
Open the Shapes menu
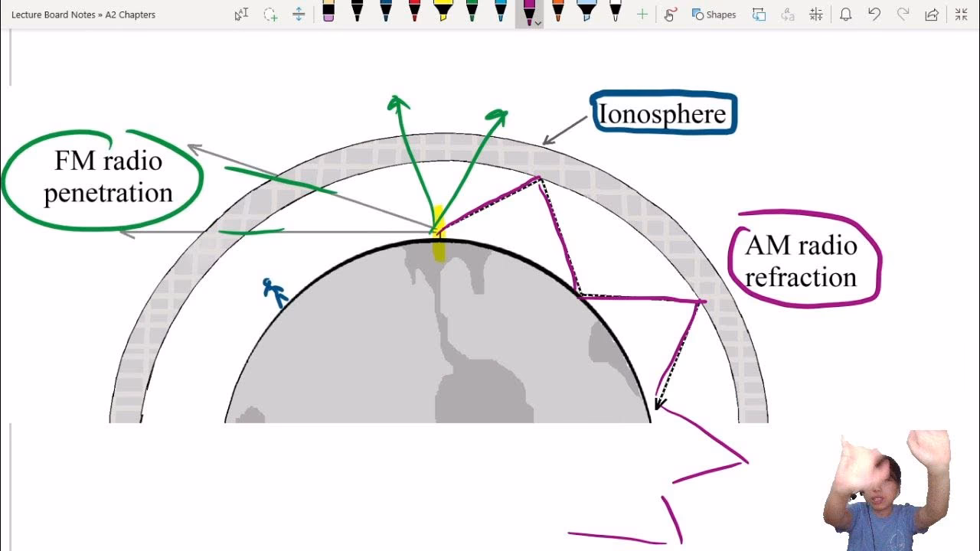[x=714, y=14]
